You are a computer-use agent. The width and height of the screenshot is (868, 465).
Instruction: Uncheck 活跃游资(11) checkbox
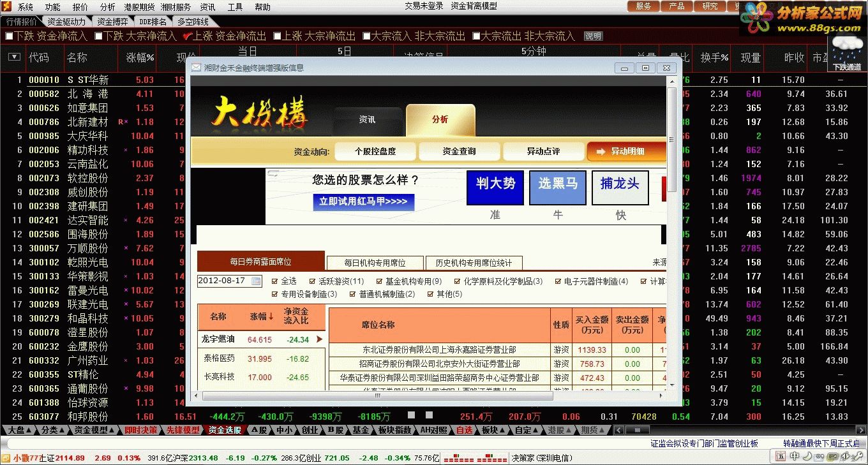(313, 281)
